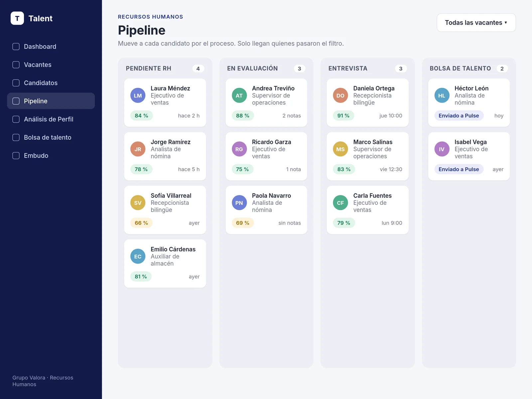Click Sofía Villarreal's SV avatar
This screenshot has width=532, height=399.
(x=138, y=203)
